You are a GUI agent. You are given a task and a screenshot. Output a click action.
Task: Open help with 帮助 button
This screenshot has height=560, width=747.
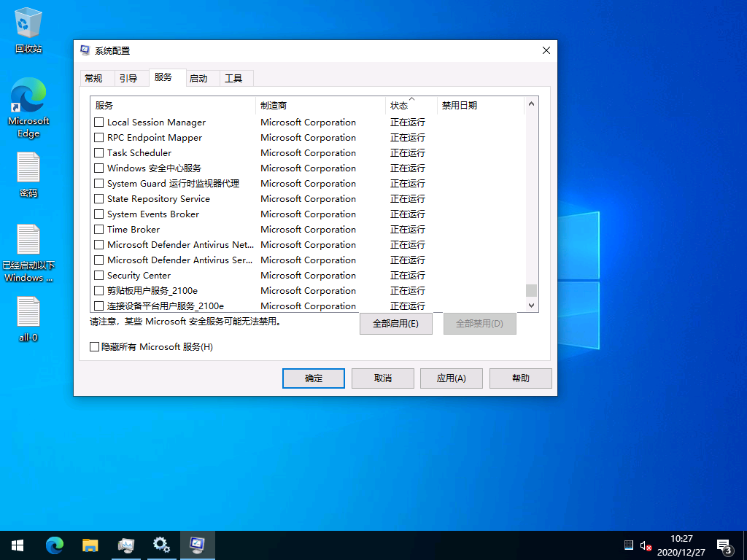[521, 378]
